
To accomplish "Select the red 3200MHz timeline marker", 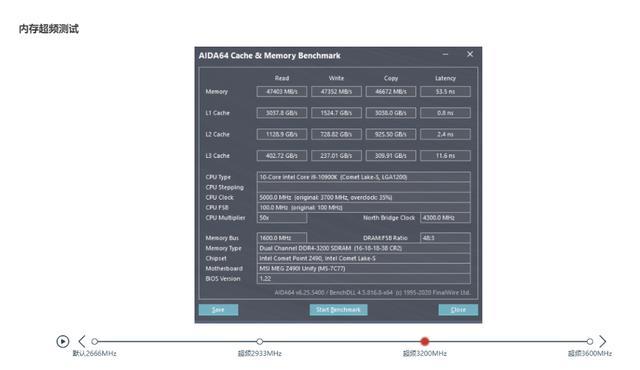I will tap(424, 341).
